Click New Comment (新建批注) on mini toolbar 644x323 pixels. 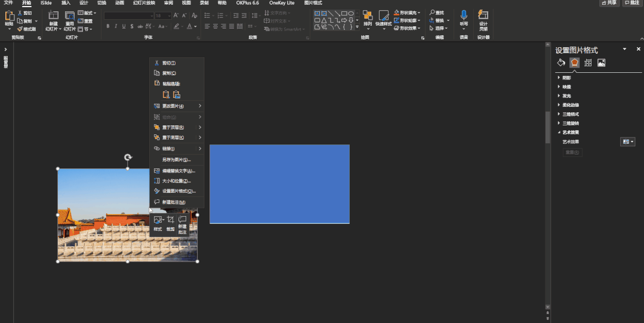pyautogui.click(x=183, y=225)
